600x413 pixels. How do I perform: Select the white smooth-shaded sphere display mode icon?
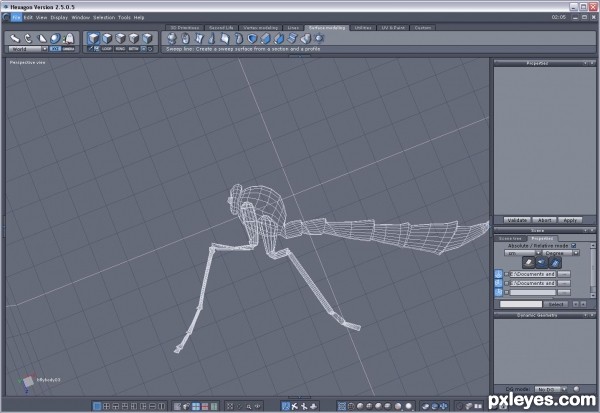pyautogui.click(x=408, y=406)
